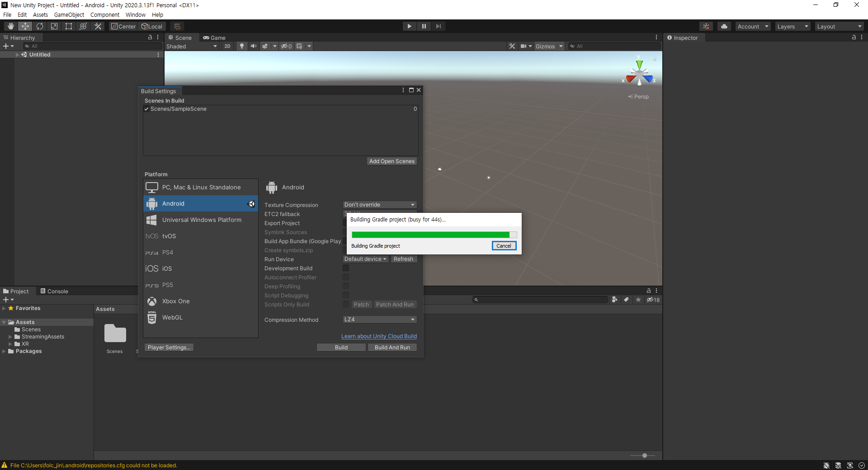Cancel the Gradle build progress

click(x=504, y=246)
